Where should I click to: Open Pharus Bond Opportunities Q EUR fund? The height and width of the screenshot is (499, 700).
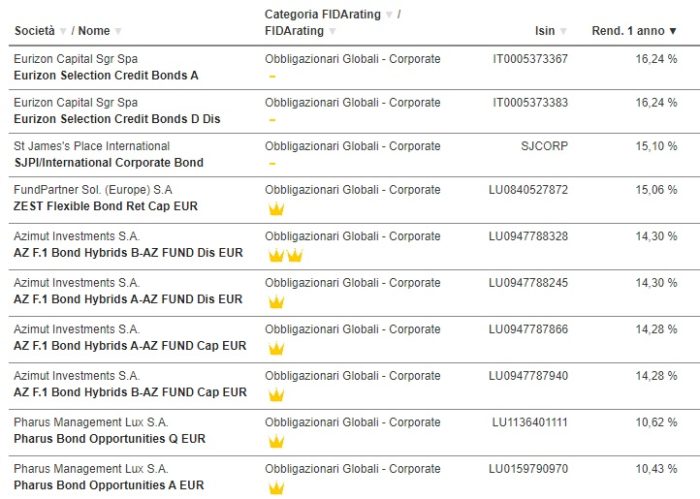pos(109,439)
